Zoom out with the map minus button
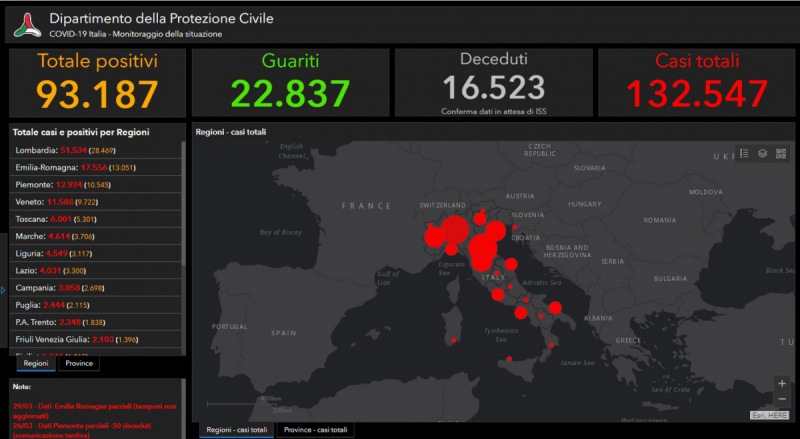This screenshot has height=439, width=800. pos(781,399)
